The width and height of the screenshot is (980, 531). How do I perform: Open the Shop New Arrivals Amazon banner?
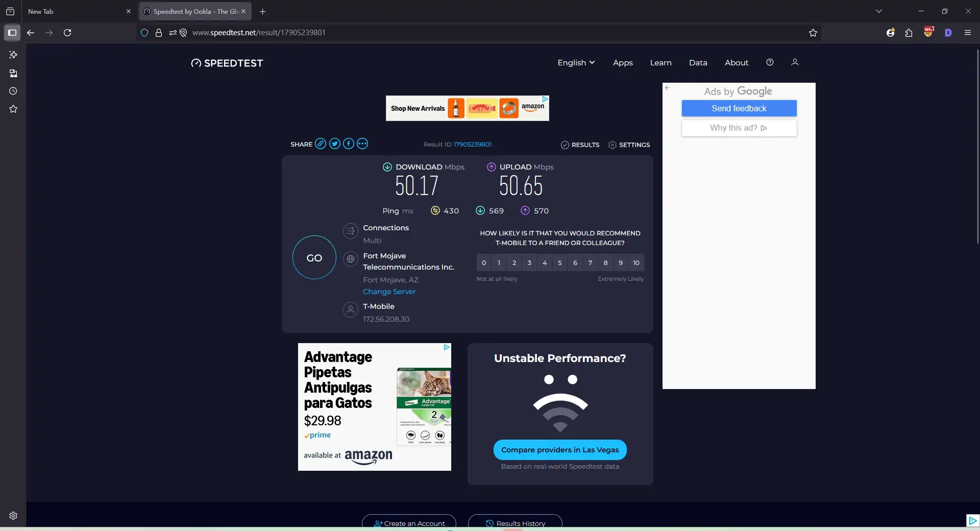click(468, 108)
